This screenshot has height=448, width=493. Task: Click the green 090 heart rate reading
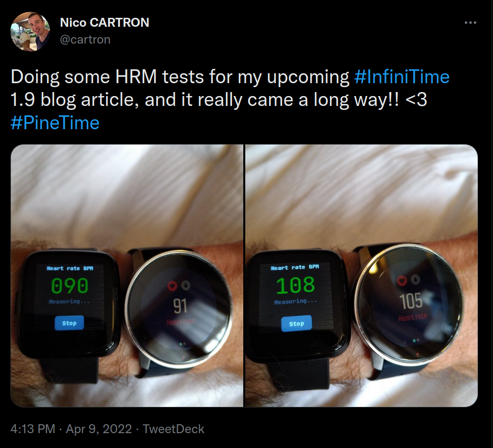(x=70, y=286)
